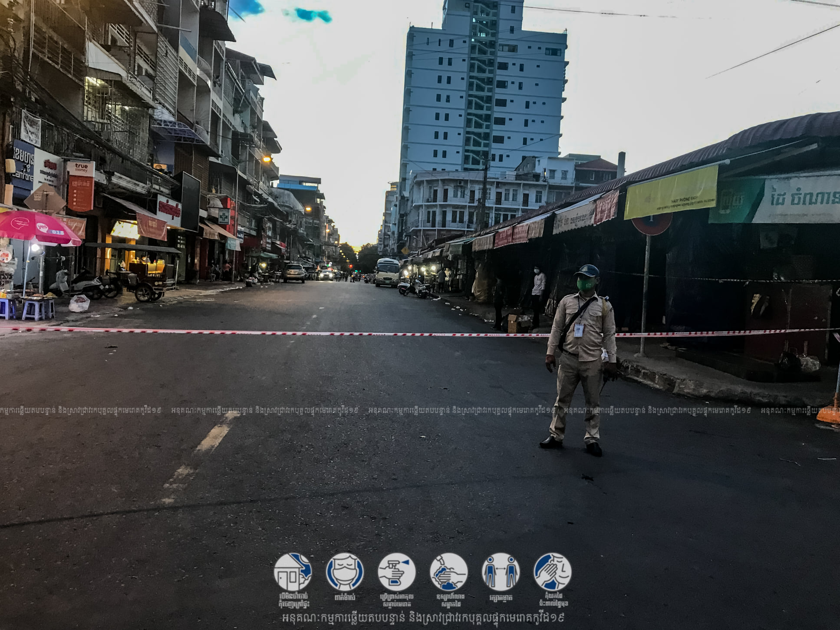Click the silver SUV parked on the left
This screenshot has height=630, width=840.
coord(294,273)
